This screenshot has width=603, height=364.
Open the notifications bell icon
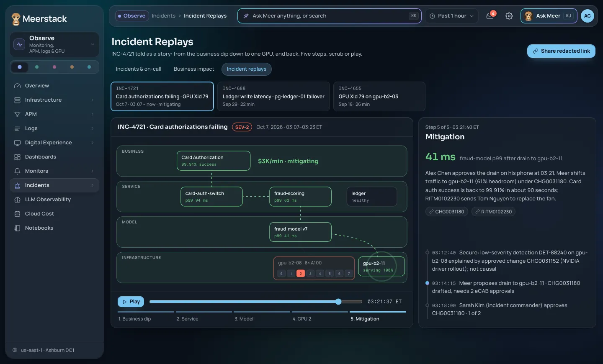490,16
